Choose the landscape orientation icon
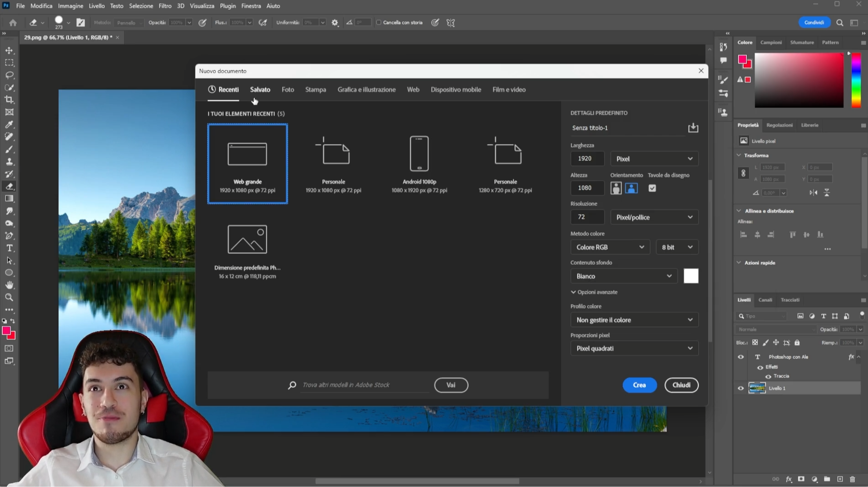868x487 pixels. 631,188
